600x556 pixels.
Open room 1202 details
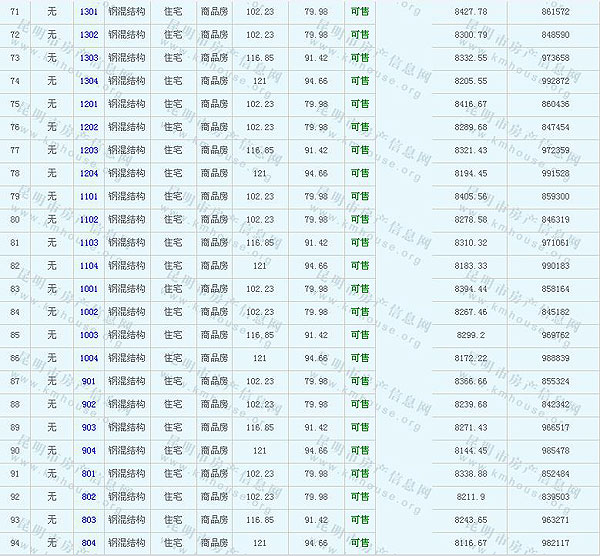(89, 127)
